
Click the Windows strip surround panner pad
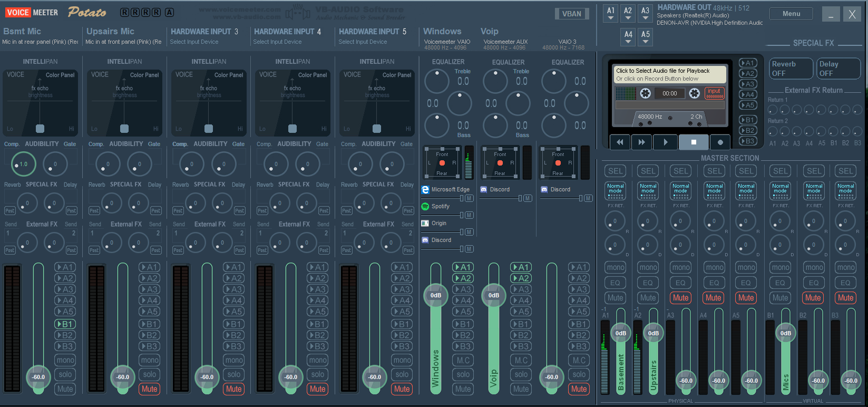pyautogui.click(x=442, y=162)
